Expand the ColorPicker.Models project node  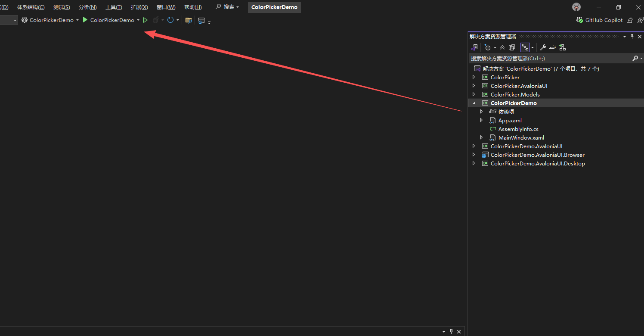[x=474, y=94]
